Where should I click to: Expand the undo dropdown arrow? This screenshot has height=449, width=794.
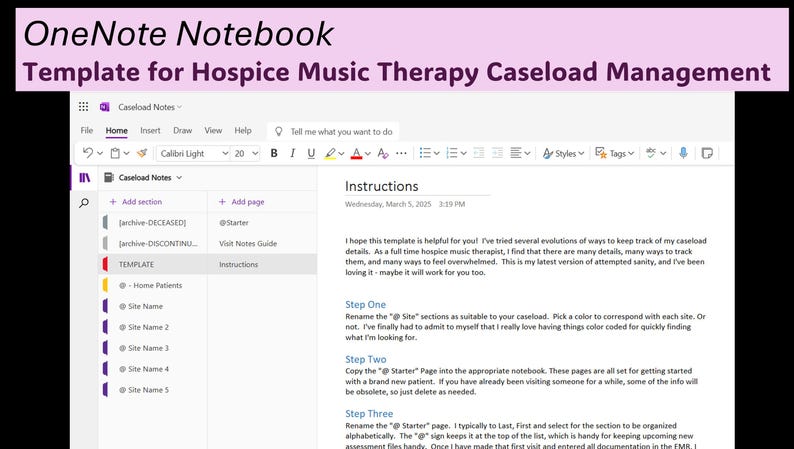pyautogui.click(x=100, y=153)
